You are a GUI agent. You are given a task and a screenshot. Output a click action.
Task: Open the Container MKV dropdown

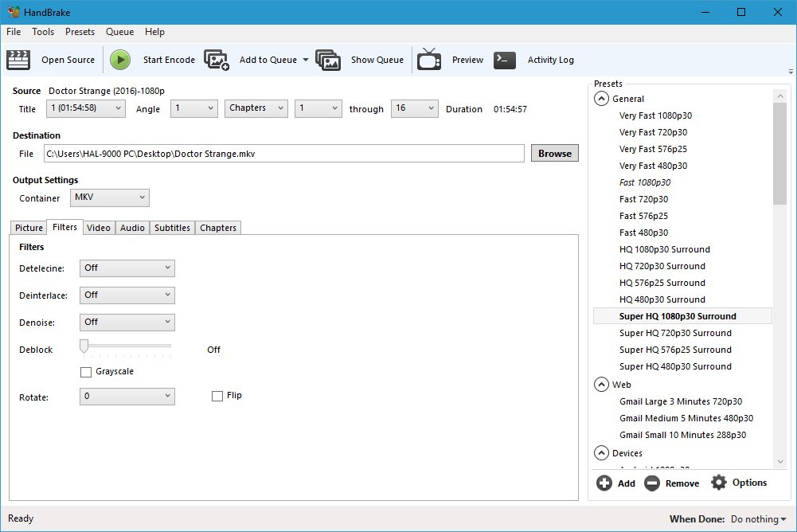coord(109,198)
